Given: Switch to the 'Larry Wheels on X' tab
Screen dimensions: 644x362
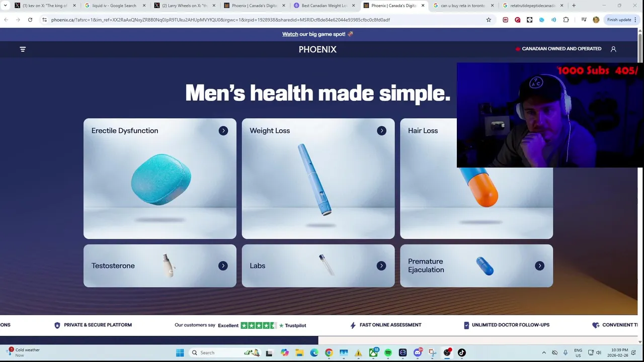Looking at the screenshot, I should click(185, 6).
